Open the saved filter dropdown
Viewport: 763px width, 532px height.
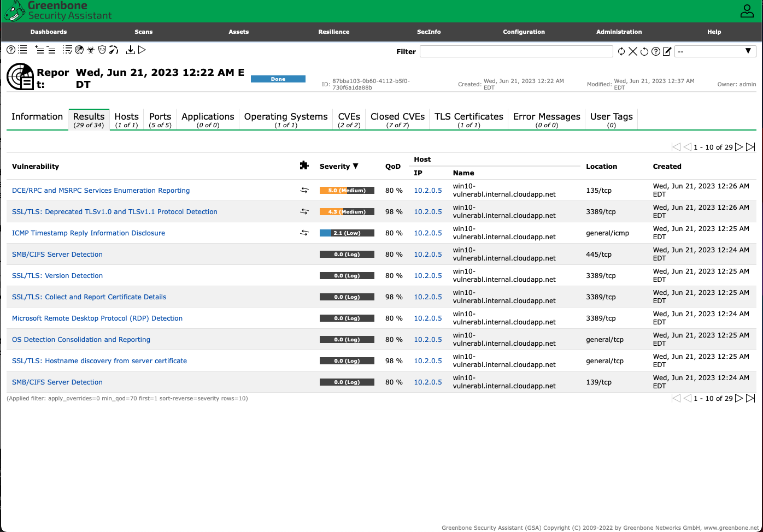pos(715,51)
